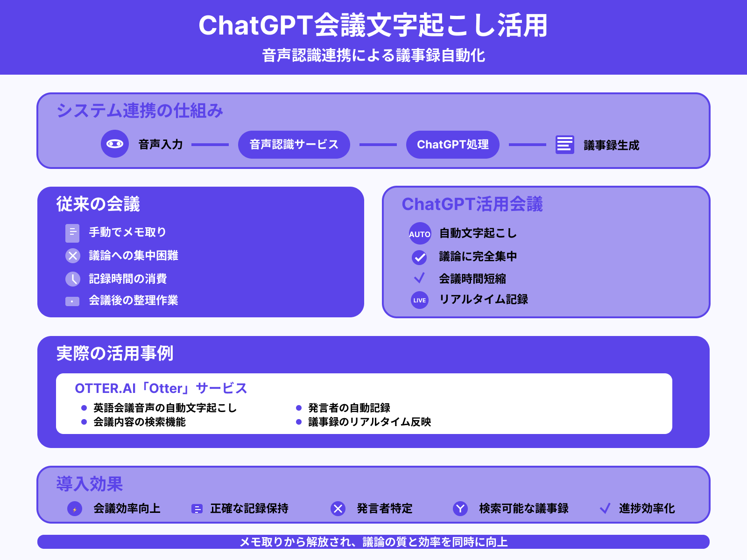Screen dimensions: 747x560
Task: Click the 手動でメモ取り note icon
Action: click(72, 232)
